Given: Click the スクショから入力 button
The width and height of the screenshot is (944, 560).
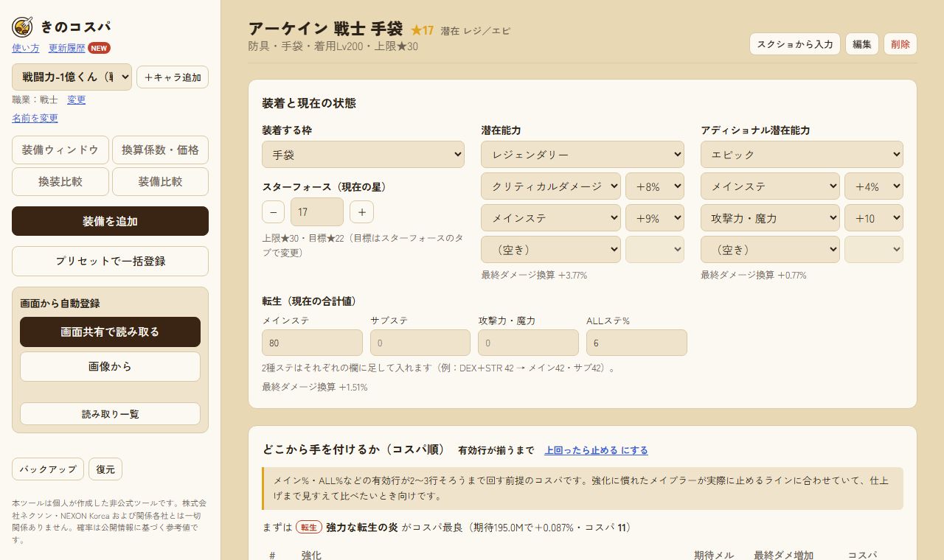Looking at the screenshot, I should tap(795, 44).
